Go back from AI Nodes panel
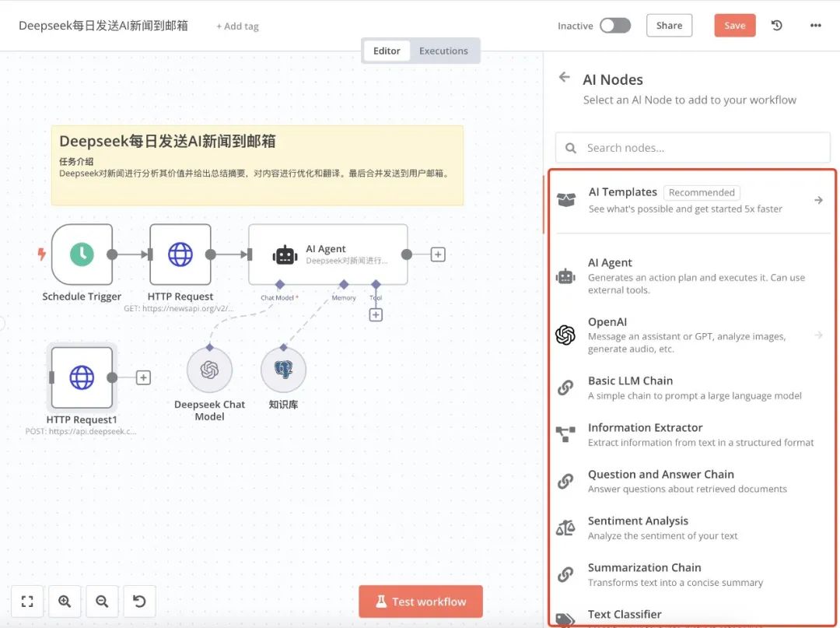The height and width of the screenshot is (628, 840). coord(564,77)
